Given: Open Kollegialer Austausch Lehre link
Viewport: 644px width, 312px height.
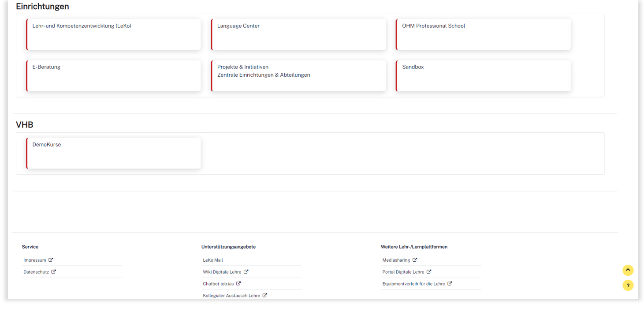Looking at the screenshot, I should pos(231,296).
